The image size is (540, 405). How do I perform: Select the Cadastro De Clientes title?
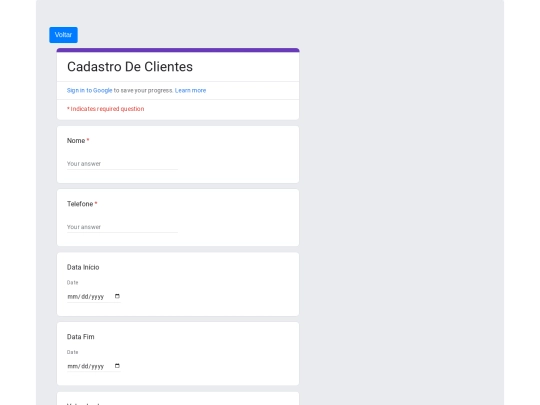pyautogui.click(x=130, y=67)
